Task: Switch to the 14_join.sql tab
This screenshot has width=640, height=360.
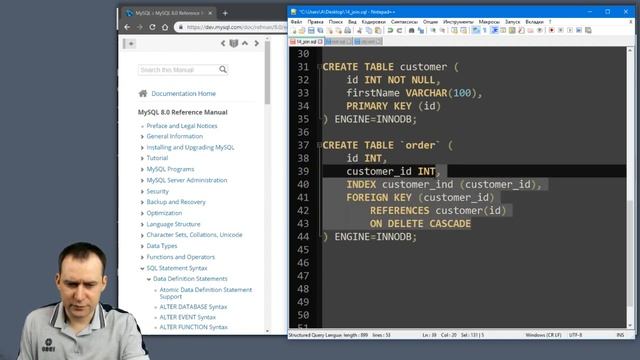Action: click(x=306, y=42)
